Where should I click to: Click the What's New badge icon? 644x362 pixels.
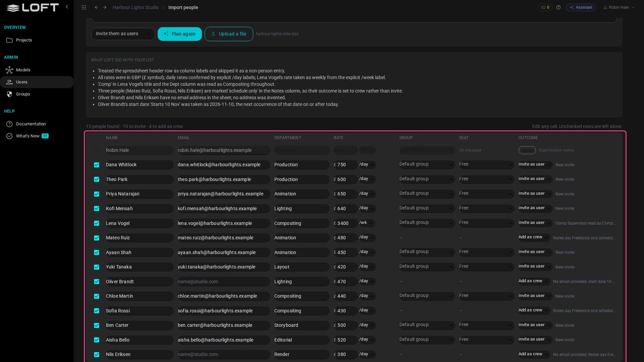point(9,136)
